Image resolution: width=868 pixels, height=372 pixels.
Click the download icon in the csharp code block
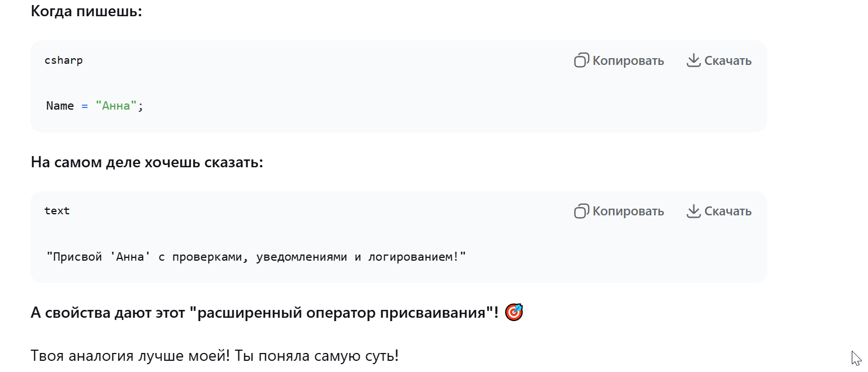tap(693, 60)
